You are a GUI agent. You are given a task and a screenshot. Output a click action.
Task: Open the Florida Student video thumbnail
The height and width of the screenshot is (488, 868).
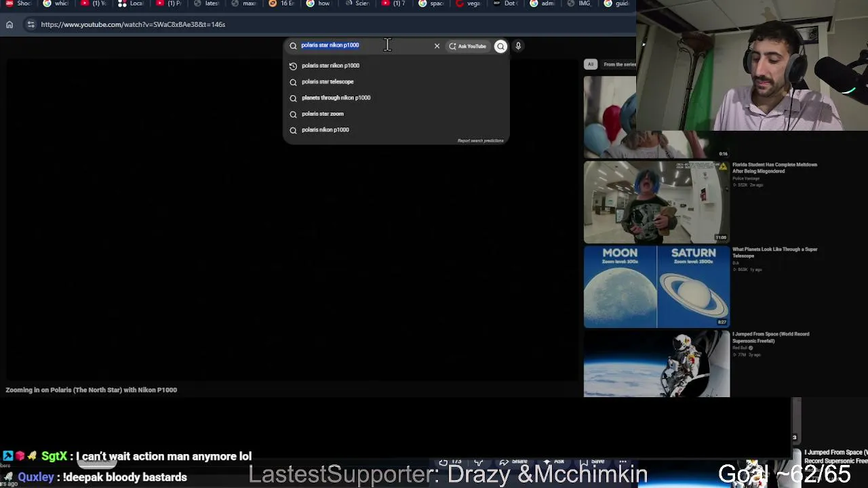click(x=656, y=202)
